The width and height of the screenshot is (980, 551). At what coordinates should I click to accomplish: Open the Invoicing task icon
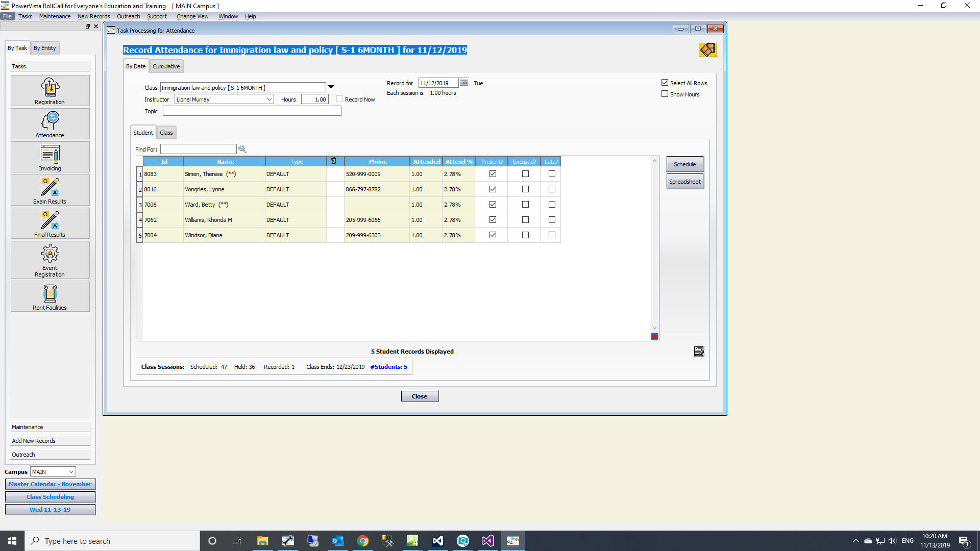[x=50, y=157]
